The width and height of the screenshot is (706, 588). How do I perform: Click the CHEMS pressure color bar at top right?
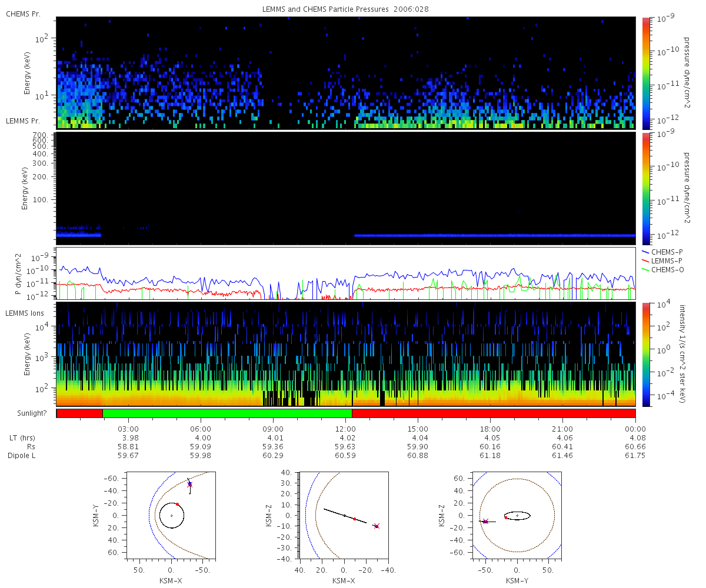[x=645, y=72]
